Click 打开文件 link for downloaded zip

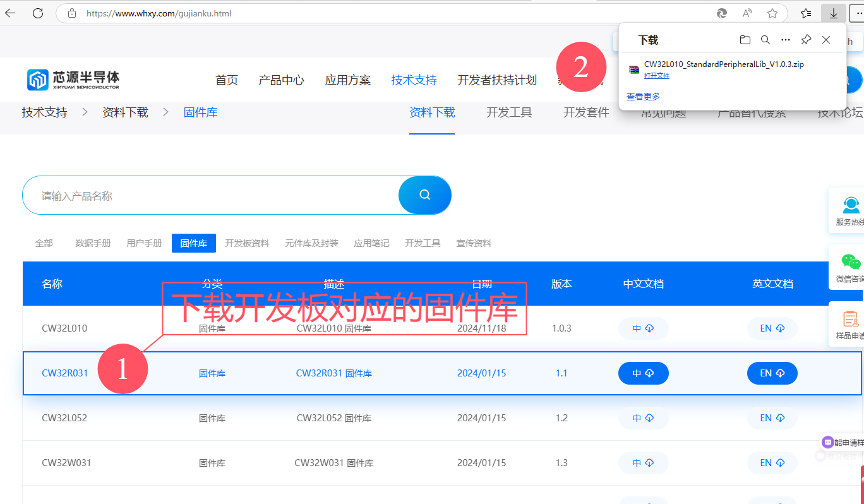[657, 76]
